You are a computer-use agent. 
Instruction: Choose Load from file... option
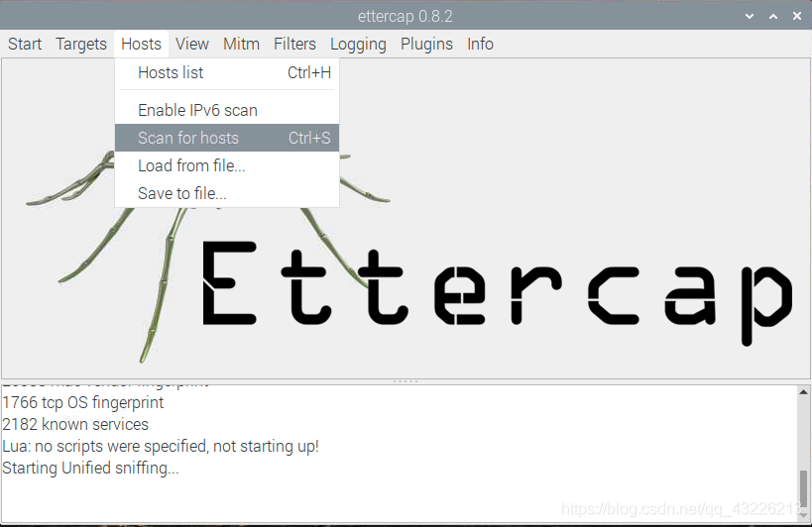point(227,165)
